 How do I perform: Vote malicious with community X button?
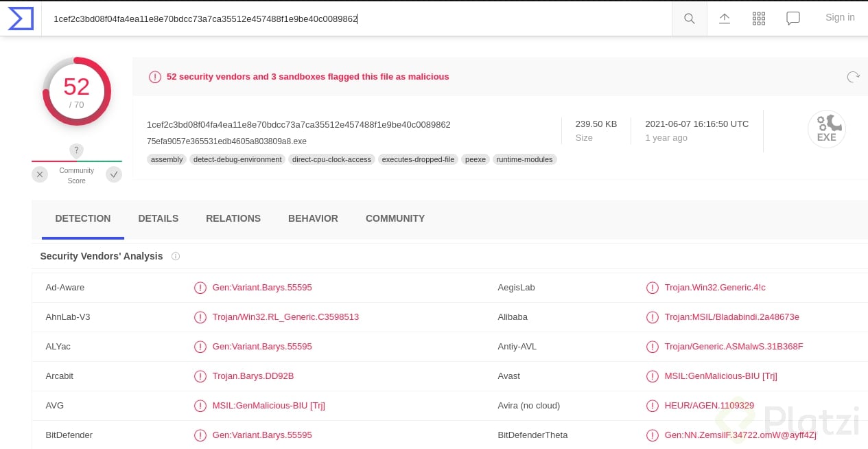pyautogui.click(x=40, y=174)
